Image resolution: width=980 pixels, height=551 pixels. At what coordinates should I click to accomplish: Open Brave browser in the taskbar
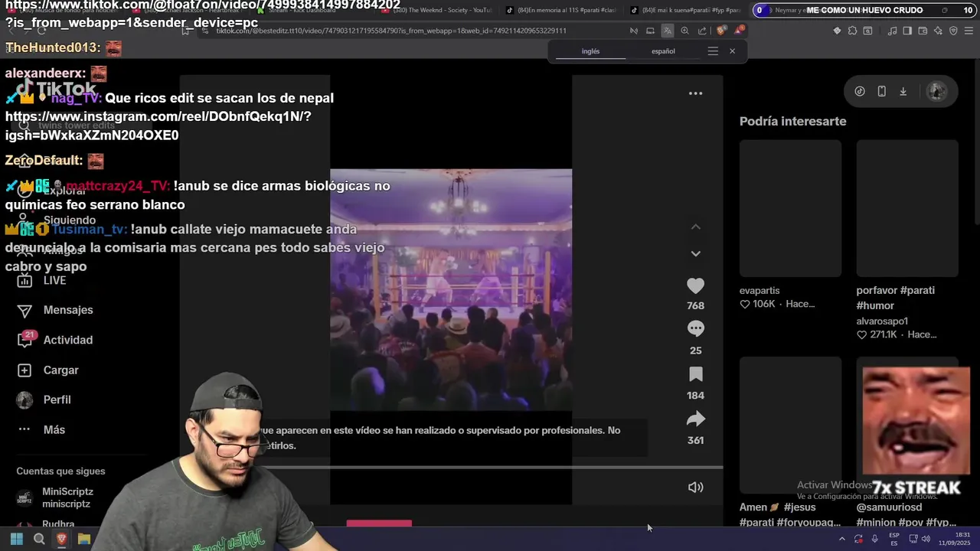(61, 539)
